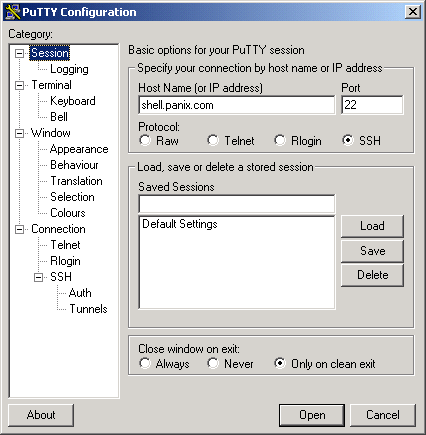Select the Raw protocol radio button
The image size is (426, 435).
click(145, 140)
